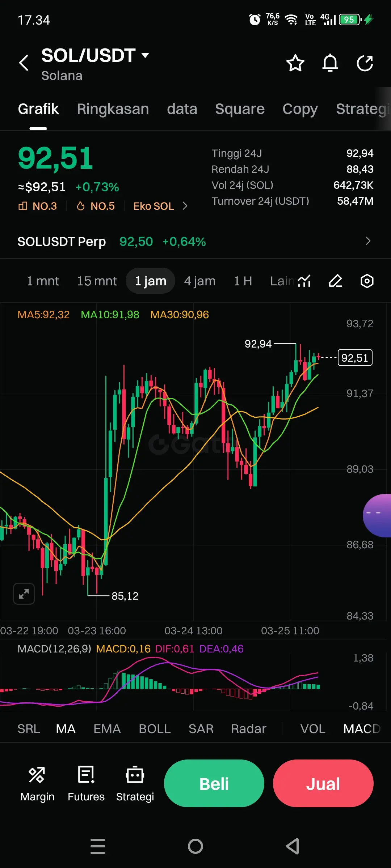Expand the Eko SOL chevron arrow

pyautogui.click(x=185, y=206)
